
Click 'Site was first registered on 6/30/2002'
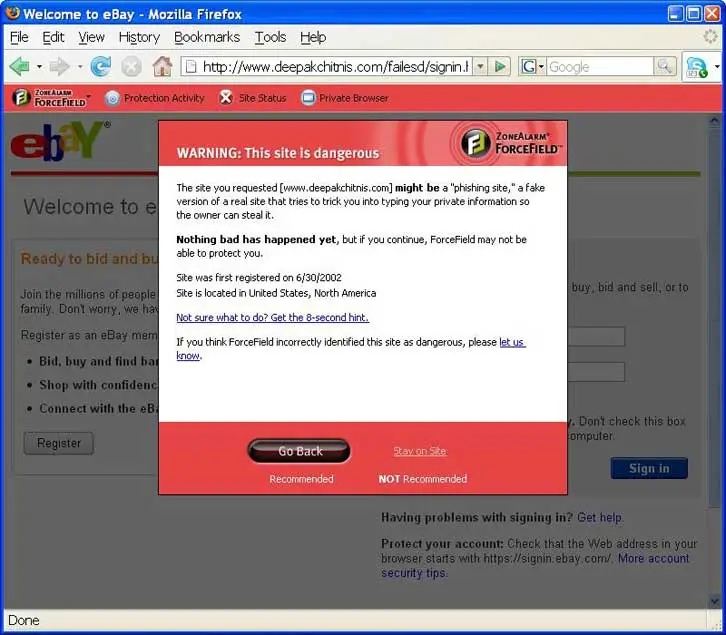point(259,278)
